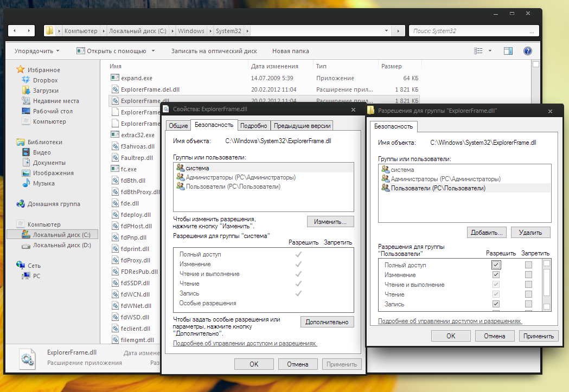Screen dimensions: 569x392
Task: Click the Добавить... button
Action: (x=487, y=233)
